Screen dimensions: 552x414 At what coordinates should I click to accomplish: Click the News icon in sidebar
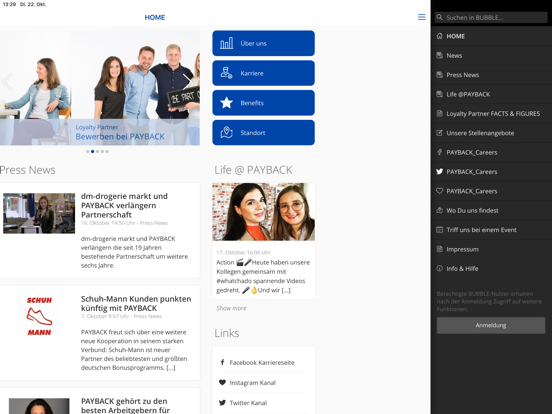point(439,55)
